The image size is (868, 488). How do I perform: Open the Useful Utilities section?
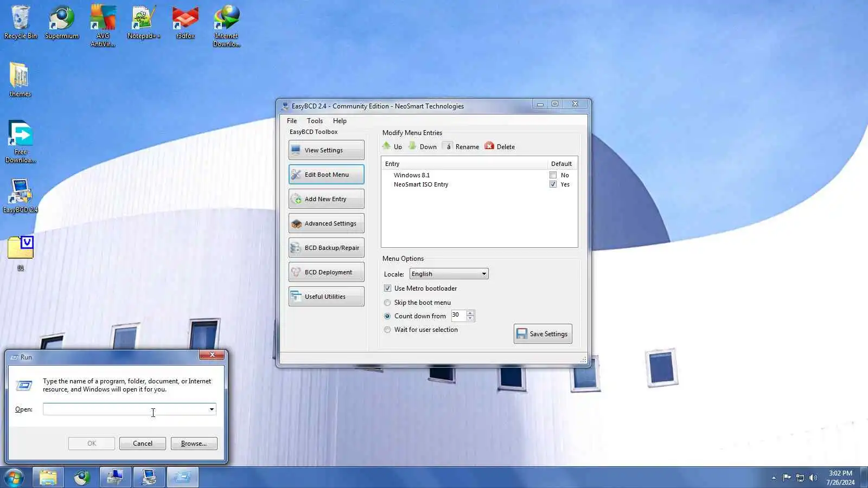[327, 297]
